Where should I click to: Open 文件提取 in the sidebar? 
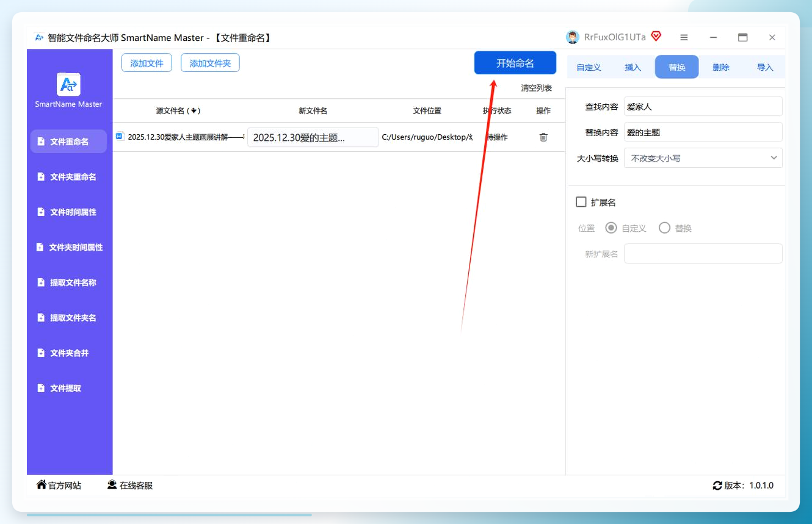(68, 388)
